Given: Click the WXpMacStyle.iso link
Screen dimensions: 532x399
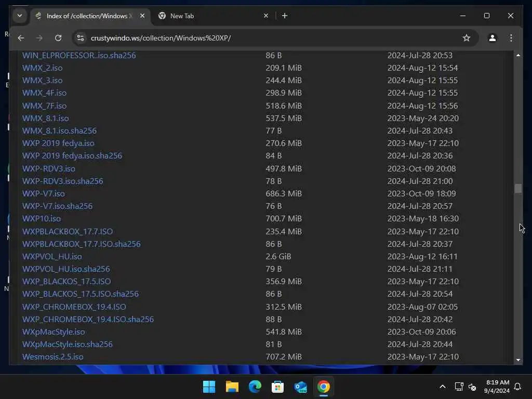Looking at the screenshot, I should coord(54,332).
